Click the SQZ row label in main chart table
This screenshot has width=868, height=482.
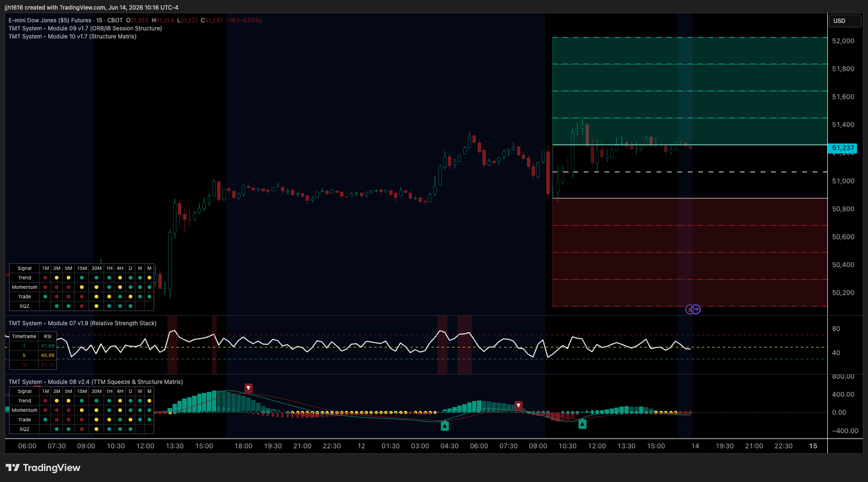coord(24,306)
